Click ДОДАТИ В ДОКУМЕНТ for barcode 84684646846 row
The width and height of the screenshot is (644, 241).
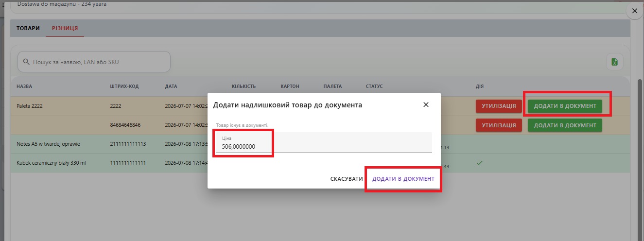click(x=565, y=125)
